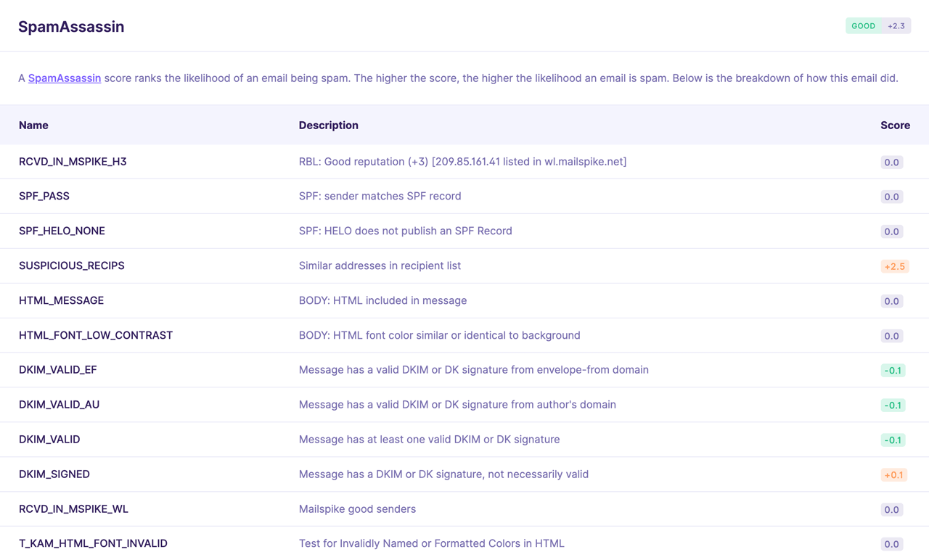Click the T_KAM_HTML_FONT_INVALID rule name
Image resolution: width=929 pixels, height=560 pixels.
93,543
